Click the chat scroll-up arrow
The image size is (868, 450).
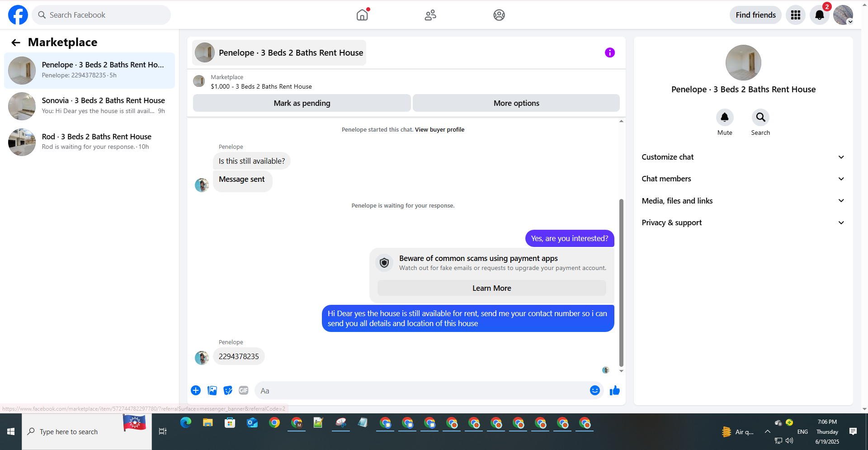[x=621, y=121]
